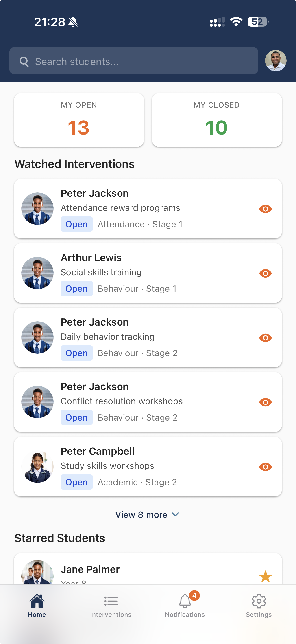Viewport: 296px width, 644px height.
Task: Toggle watch on Study skills workshops
Action: pos(265,467)
